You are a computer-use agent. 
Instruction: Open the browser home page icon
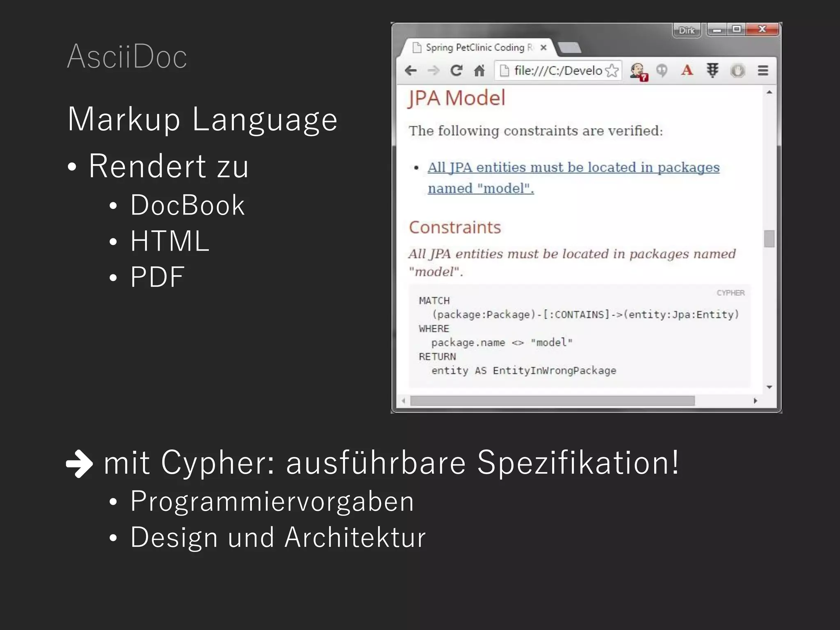click(x=479, y=71)
